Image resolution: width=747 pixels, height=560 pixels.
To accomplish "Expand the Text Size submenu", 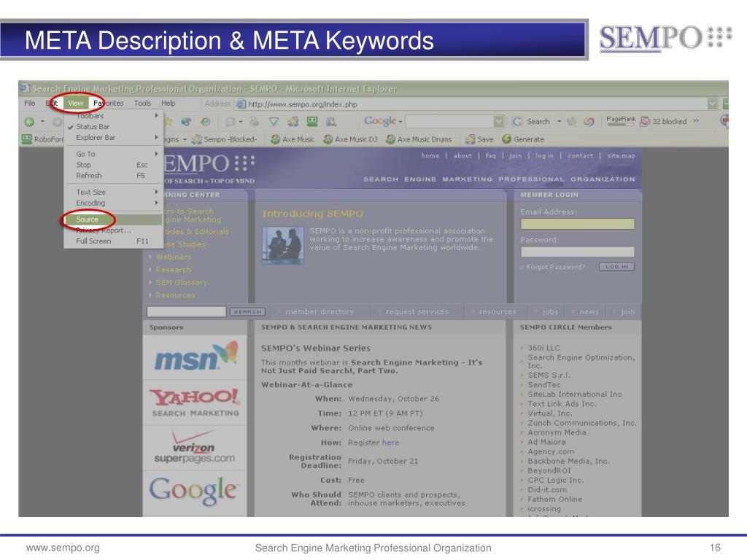I will [x=113, y=192].
